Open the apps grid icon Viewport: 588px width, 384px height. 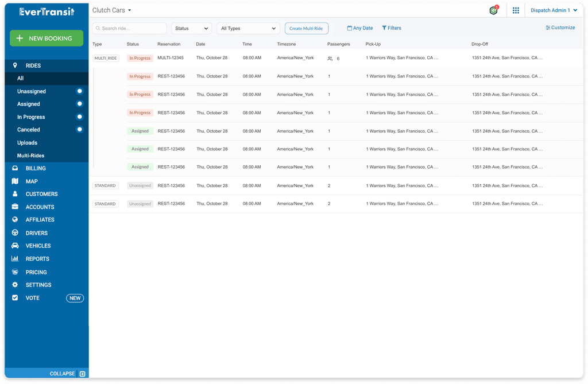coord(516,10)
